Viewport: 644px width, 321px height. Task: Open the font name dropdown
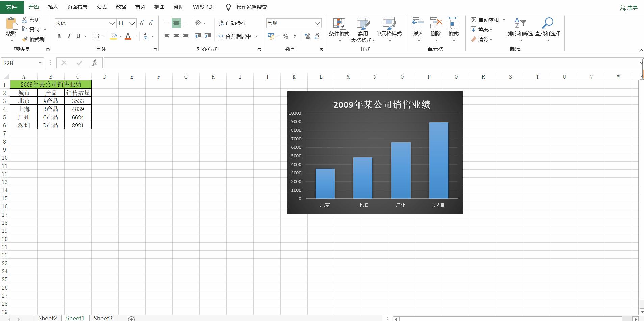112,23
